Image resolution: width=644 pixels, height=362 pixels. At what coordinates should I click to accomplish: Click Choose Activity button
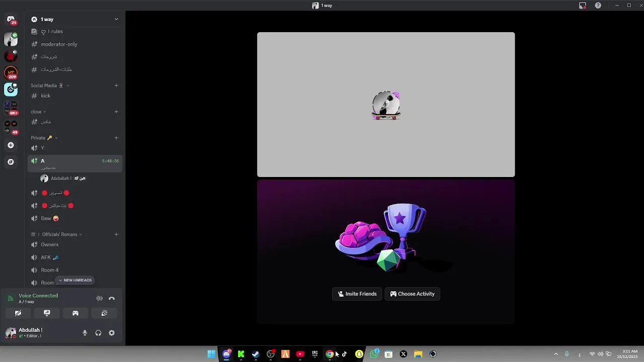pyautogui.click(x=413, y=294)
